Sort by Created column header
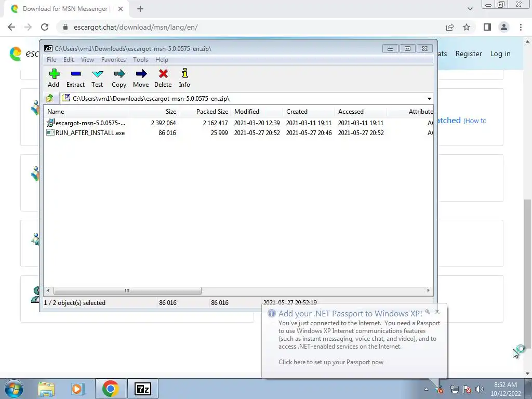The width and height of the screenshot is (532, 399). (x=309, y=112)
